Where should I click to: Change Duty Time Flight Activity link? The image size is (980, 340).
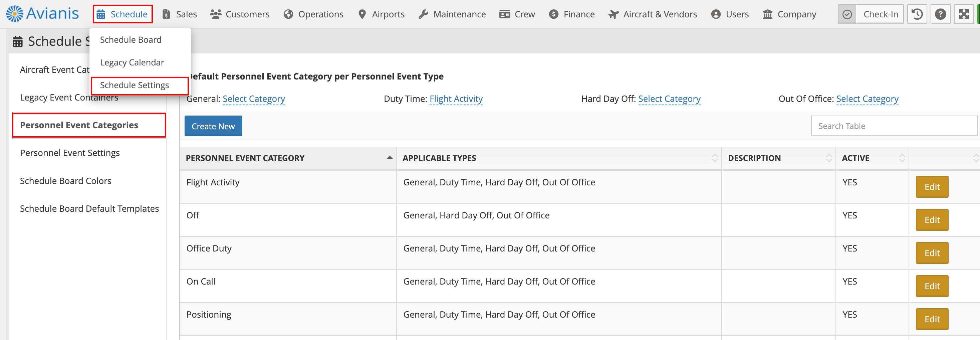pos(456,99)
